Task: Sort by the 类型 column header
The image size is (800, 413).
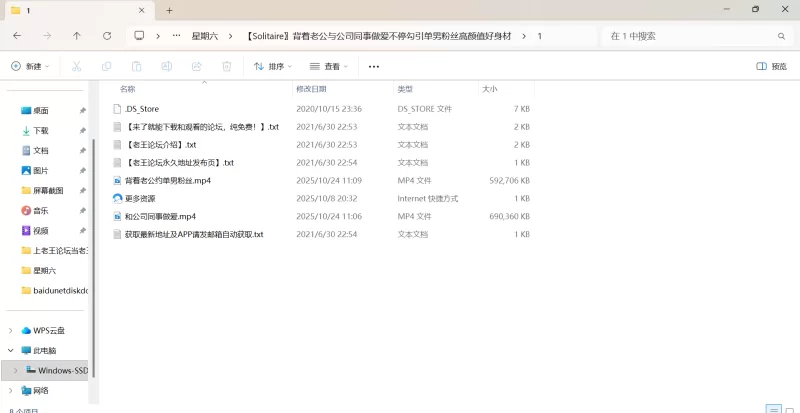Action: tap(436, 89)
